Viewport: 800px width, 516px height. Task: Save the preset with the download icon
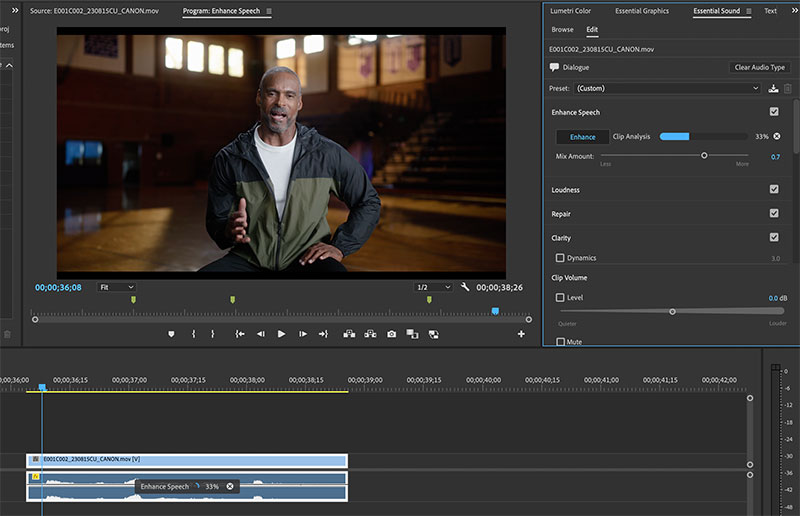click(773, 88)
